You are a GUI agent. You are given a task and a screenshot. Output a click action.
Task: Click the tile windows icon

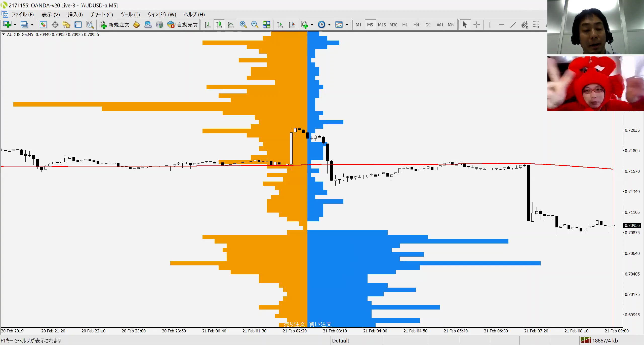(x=266, y=24)
